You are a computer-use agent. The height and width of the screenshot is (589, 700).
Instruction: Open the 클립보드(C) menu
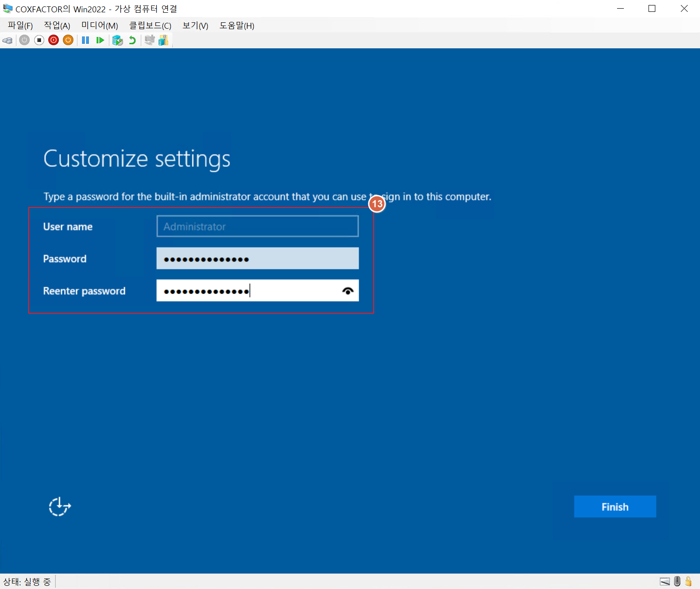[150, 26]
